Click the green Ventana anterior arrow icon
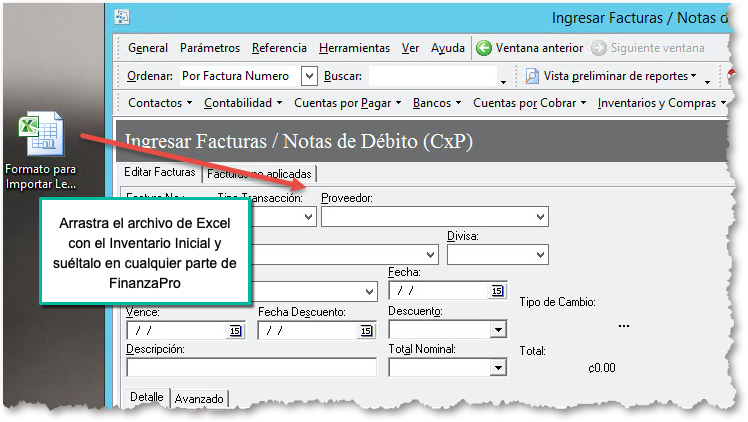 point(484,48)
